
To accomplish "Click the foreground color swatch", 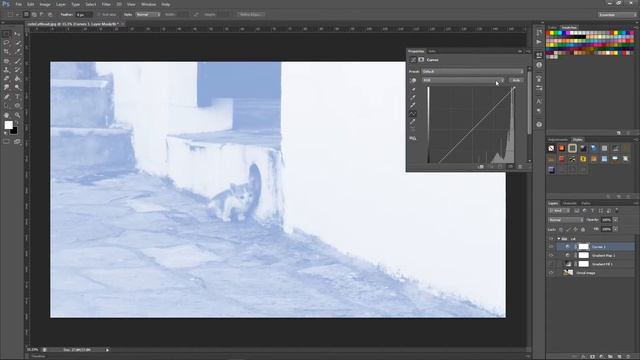I will (8, 125).
